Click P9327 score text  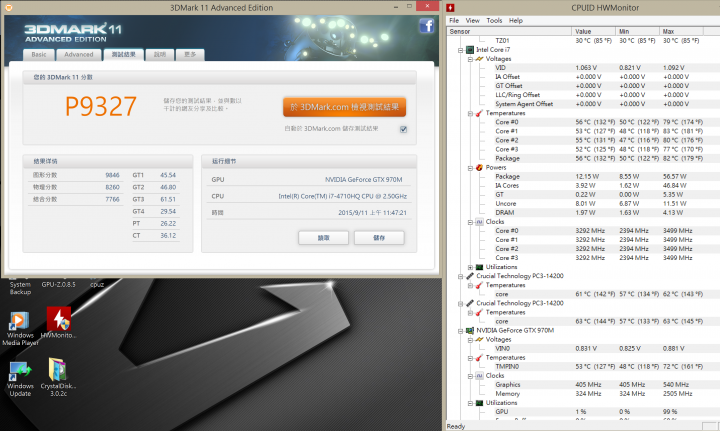point(101,106)
